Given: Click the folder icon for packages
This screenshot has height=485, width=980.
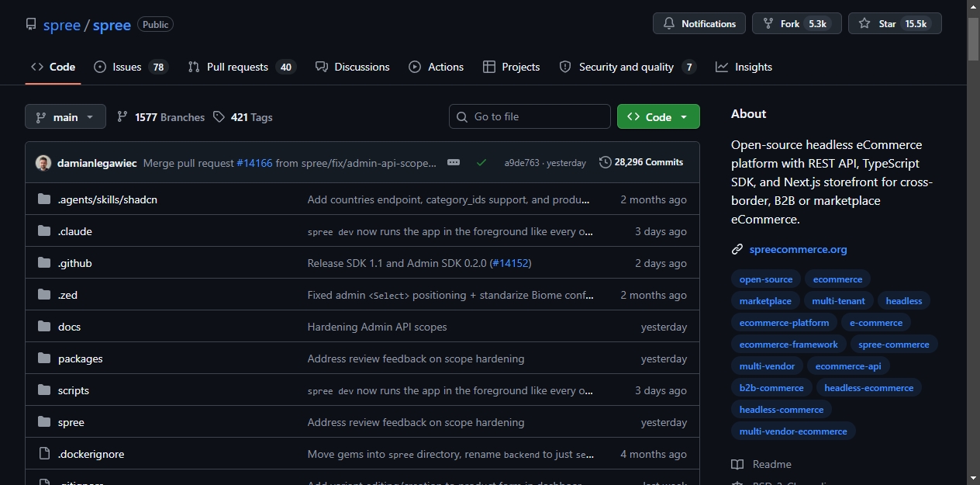Looking at the screenshot, I should (44, 359).
